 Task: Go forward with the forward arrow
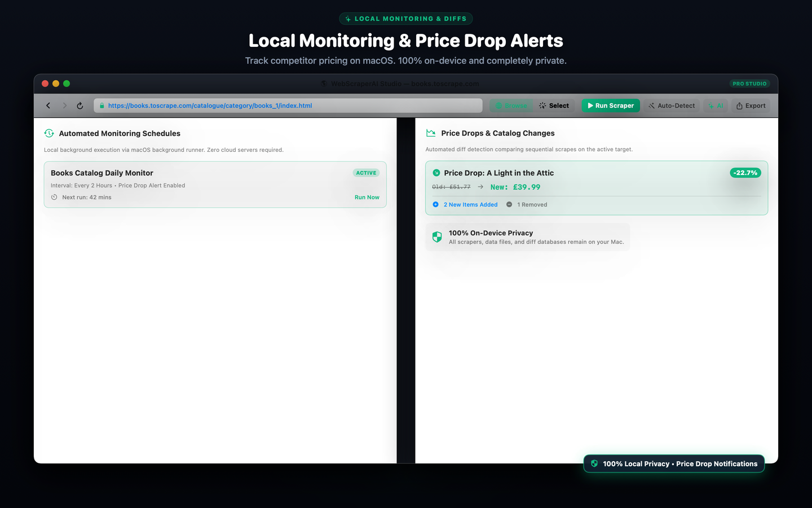coord(64,106)
